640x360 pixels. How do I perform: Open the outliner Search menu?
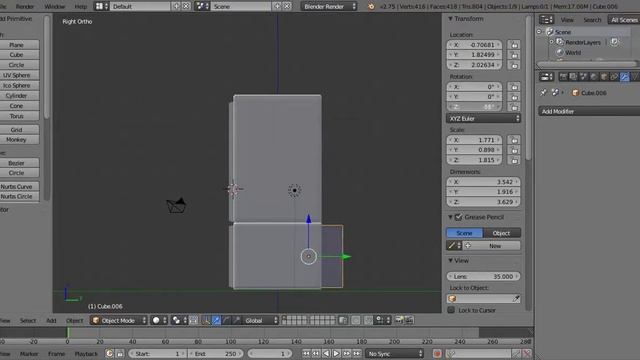click(x=592, y=20)
